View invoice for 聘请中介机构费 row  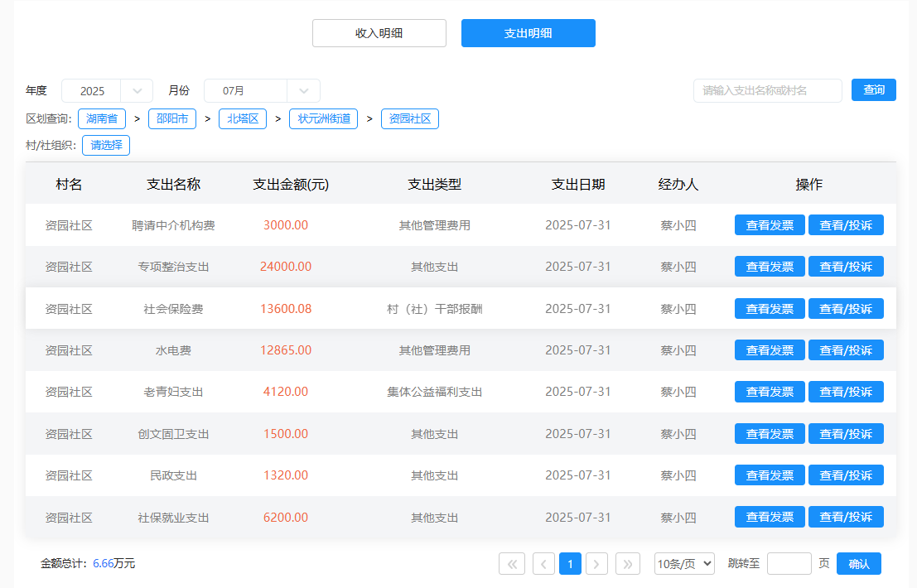click(x=770, y=225)
